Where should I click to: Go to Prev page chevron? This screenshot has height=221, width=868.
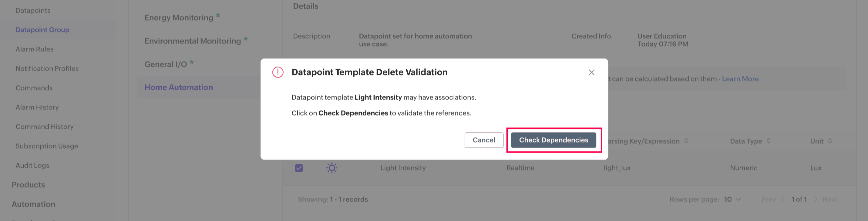[783, 199]
